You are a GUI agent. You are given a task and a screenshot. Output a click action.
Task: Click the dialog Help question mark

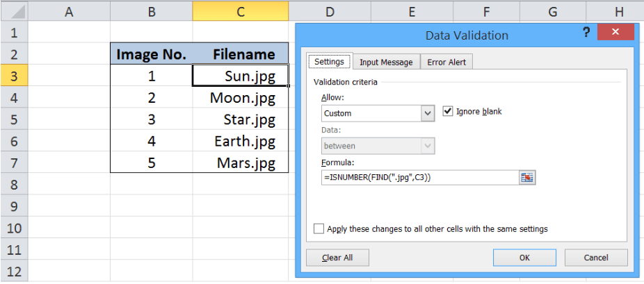click(x=588, y=33)
